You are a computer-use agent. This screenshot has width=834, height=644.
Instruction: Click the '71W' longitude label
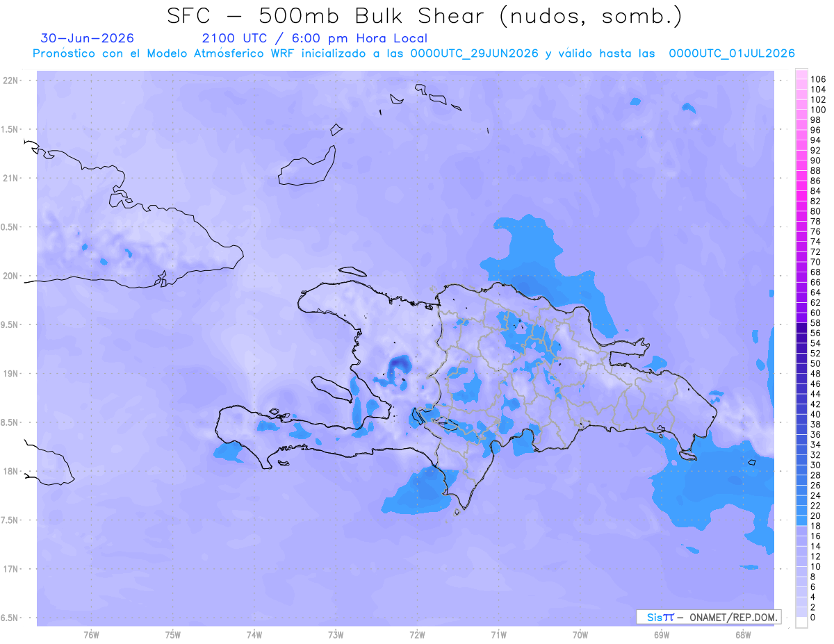(x=498, y=634)
